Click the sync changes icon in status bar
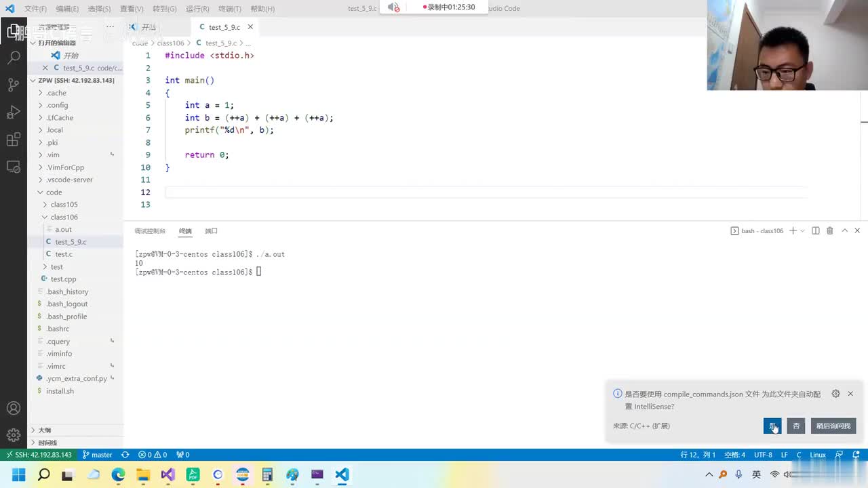 click(125, 455)
